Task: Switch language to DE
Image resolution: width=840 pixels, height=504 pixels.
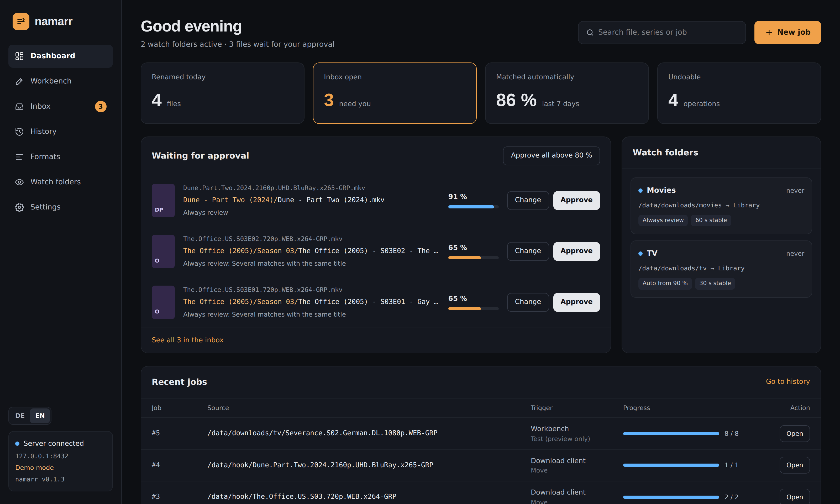Action: (20, 416)
